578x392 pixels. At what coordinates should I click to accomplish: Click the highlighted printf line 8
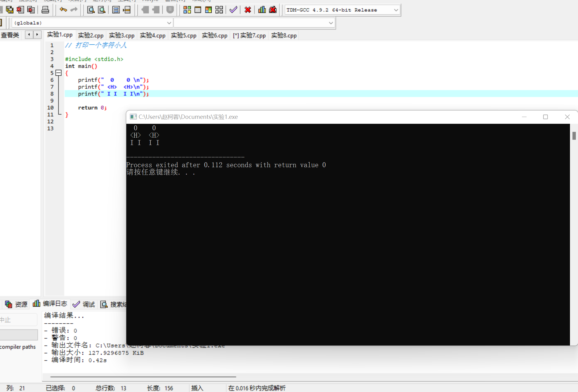click(x=321, y=94)
